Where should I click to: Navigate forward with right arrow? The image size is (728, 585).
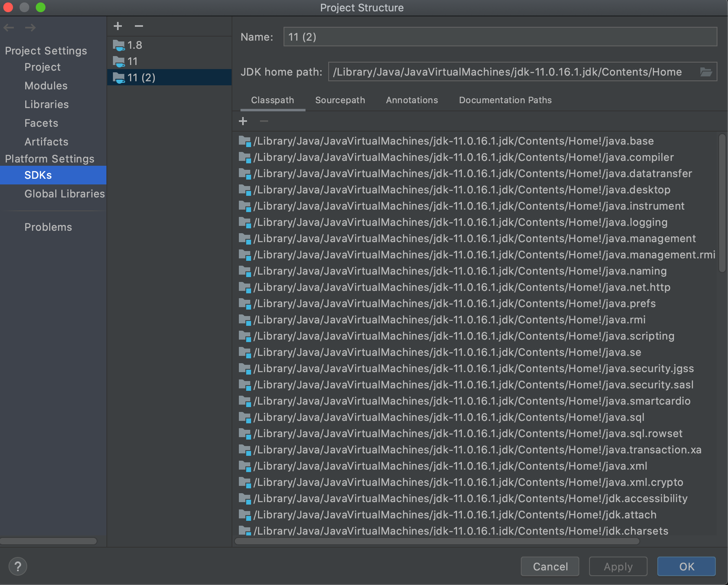30,28
